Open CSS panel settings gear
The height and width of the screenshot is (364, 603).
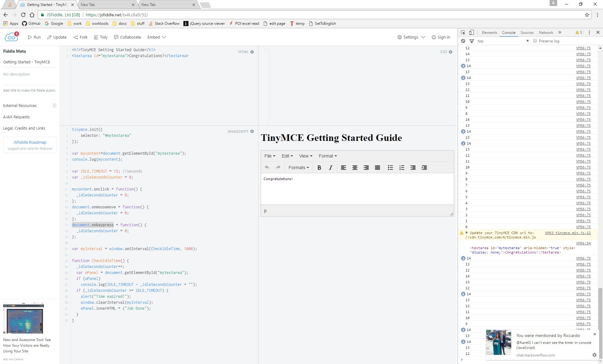451,52
